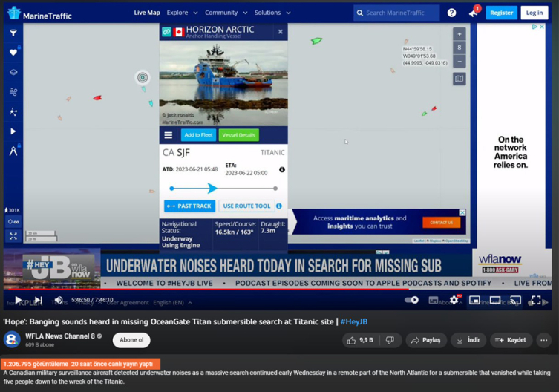Zoom in the map with plus button
Screen dimensions: 559x392
(460, 34)
